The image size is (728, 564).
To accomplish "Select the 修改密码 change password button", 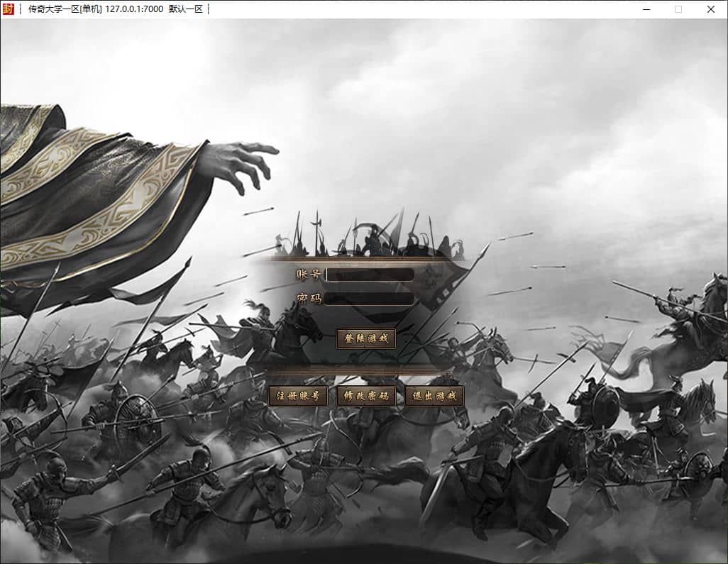I will click(x=366, y=397).
